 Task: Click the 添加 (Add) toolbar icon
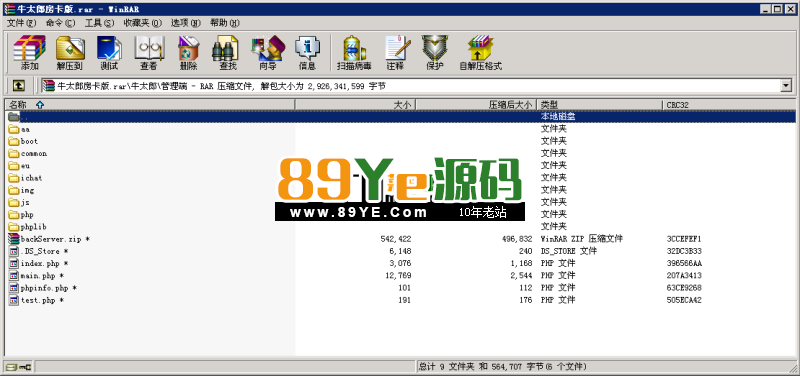pos(30,53)
